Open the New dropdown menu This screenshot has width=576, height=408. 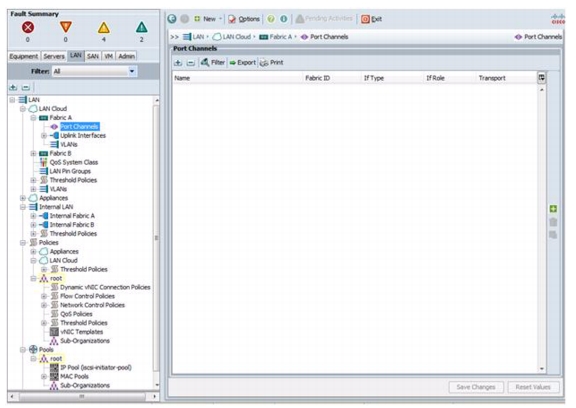208,19
